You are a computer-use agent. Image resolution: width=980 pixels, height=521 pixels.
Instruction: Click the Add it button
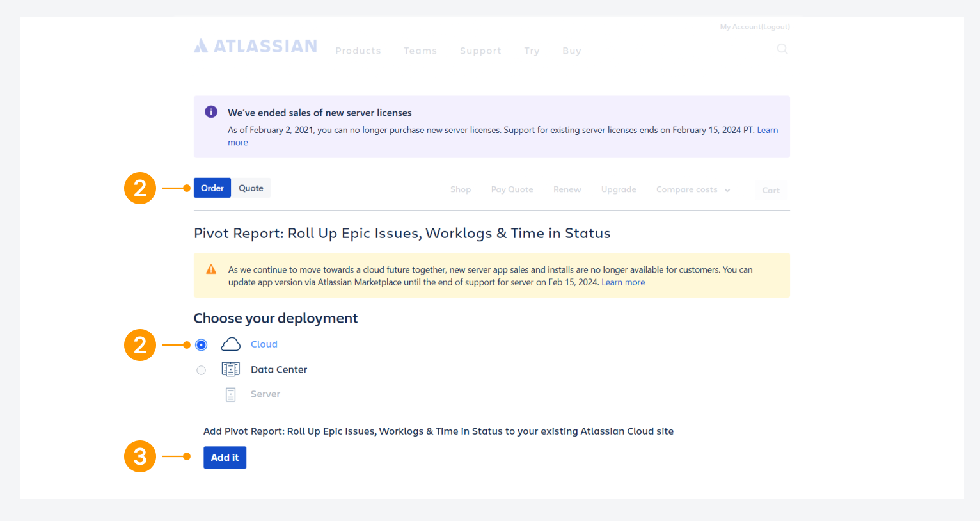click(x=225, y=458)
